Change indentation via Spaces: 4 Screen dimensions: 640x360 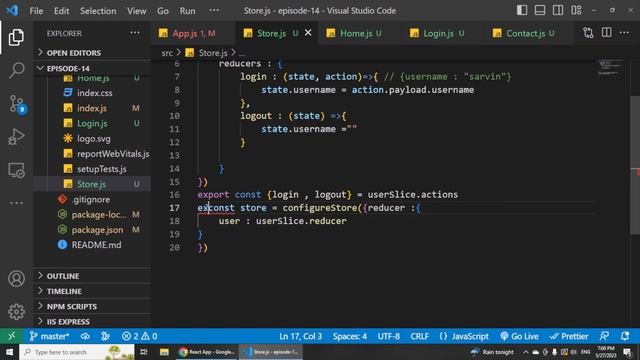click(x=349, y=336)
